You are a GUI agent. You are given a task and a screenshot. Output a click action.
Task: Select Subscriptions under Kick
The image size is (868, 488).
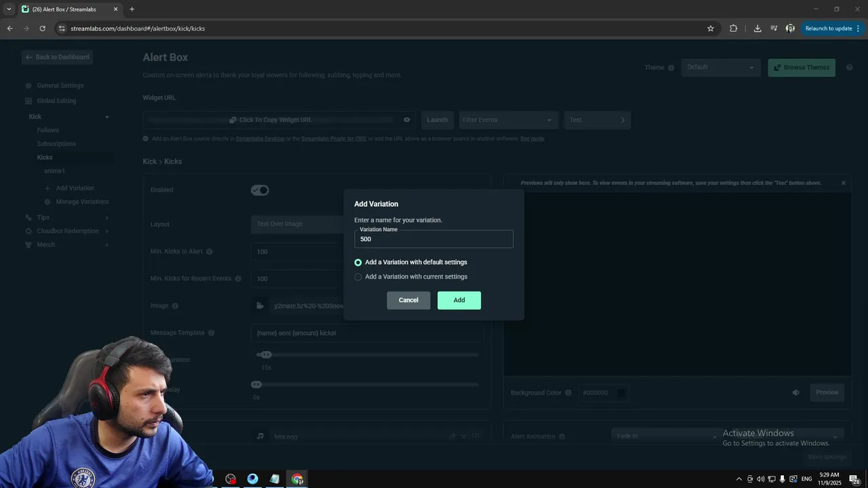click(x=56, y=144)
